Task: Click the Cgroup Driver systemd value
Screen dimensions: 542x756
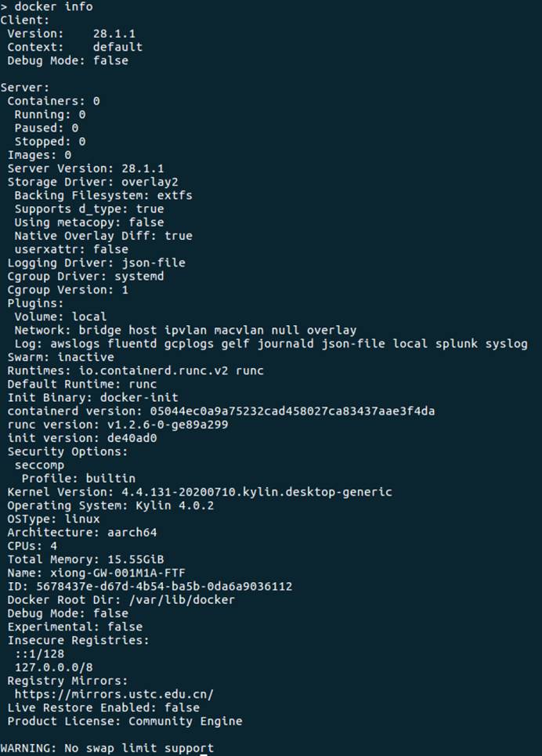Action: [x=139, y=277]
